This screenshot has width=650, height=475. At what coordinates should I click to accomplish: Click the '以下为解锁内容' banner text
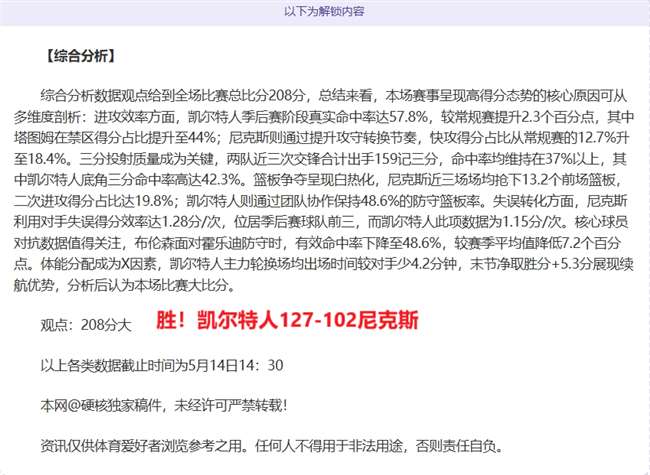point(324,11)
